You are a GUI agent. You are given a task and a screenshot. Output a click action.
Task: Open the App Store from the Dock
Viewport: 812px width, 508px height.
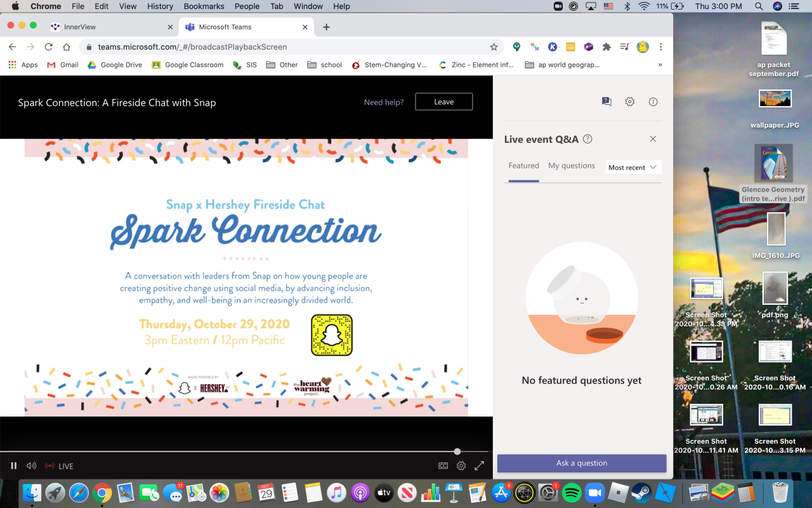coord(501,493)
